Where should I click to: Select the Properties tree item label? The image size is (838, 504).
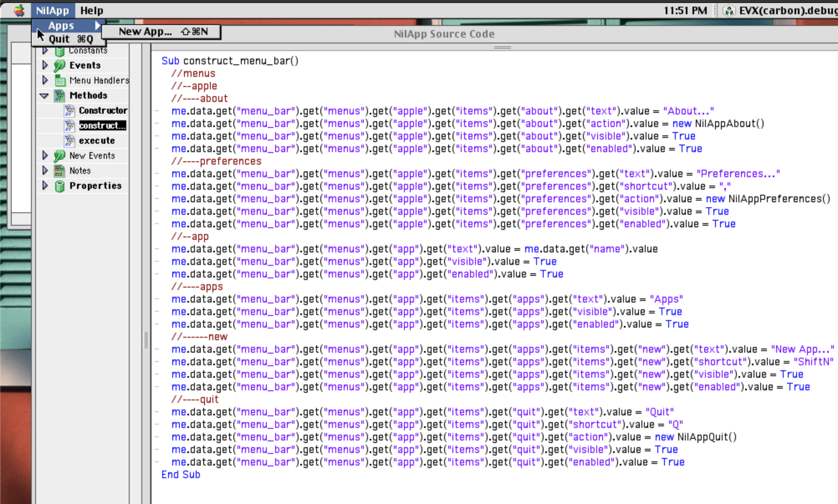point(95,186)
